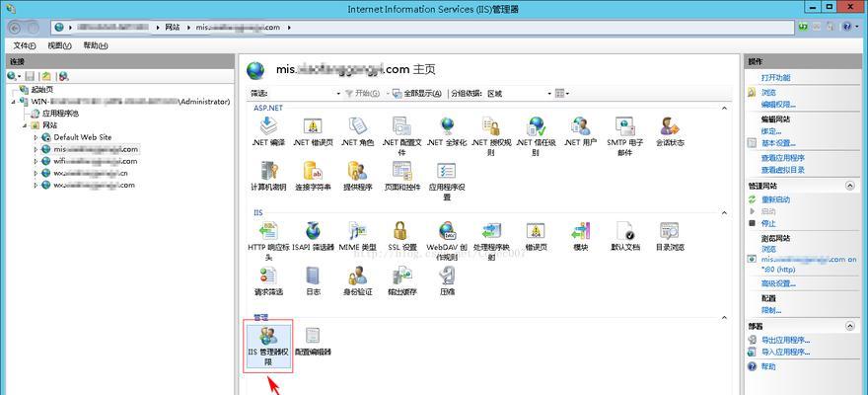868x395 pixels.
Task: Open the SMTP 电子邮件 feature
Action: tap(624, 136)
